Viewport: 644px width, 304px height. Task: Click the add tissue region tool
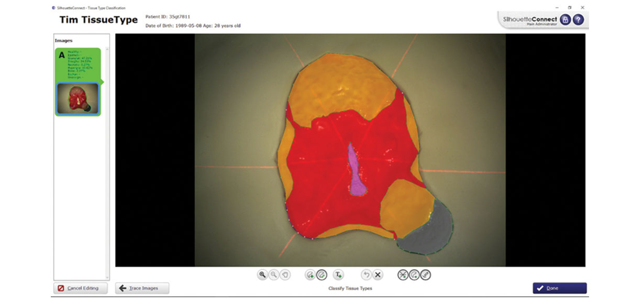(310, 275)
